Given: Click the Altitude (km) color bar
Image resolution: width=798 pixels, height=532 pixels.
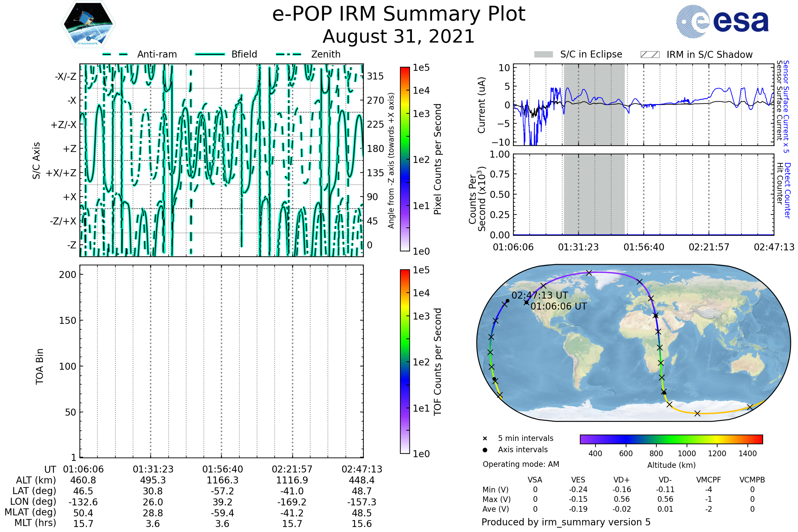Looking at the screenshot, I should (671, 439).
